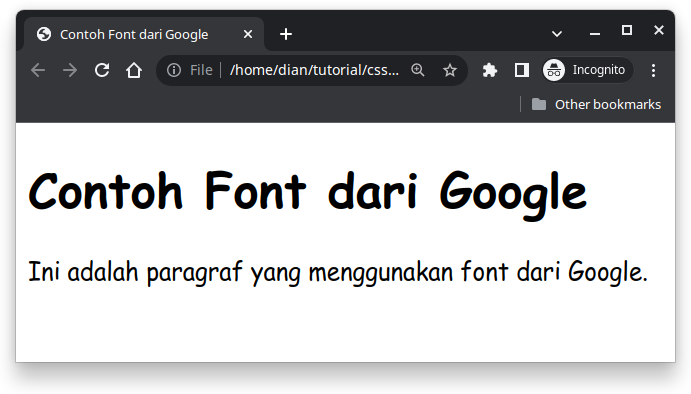This screenshot has width=691, height=394.
Task: Close the browser window
Action: [659, 30]
